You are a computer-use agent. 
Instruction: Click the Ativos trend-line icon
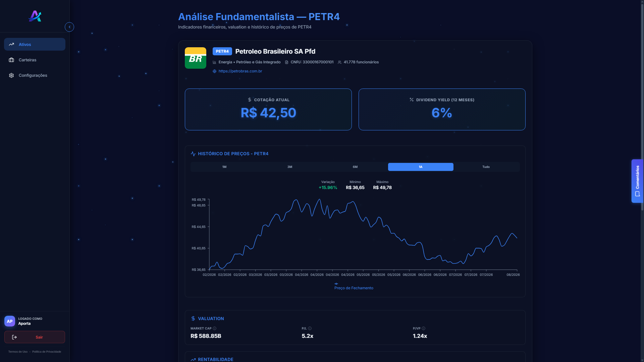tap(11, 44)
